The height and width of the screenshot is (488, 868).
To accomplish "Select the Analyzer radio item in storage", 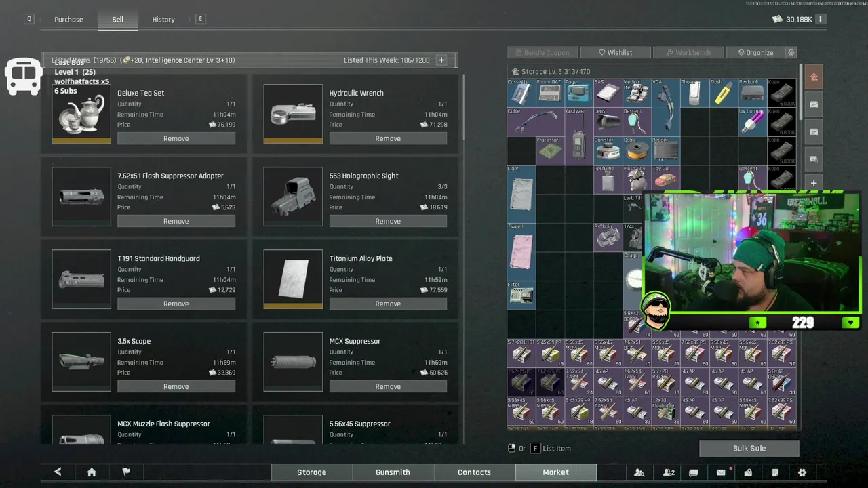I will click(x=578, y=136).
